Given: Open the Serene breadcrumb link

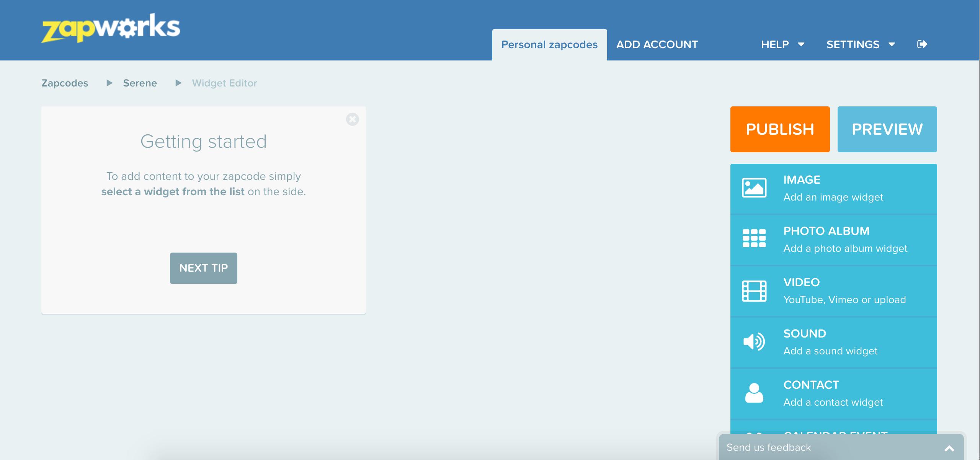Looking at the screenshot, I should [140, 83].
